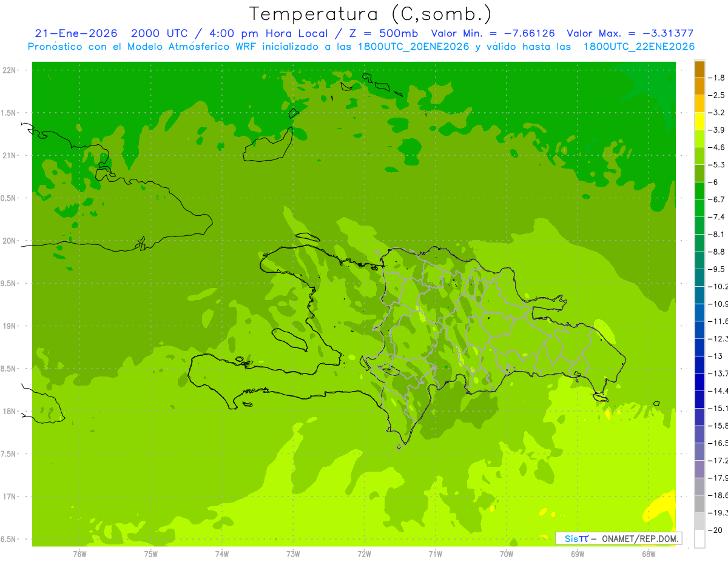Click the title "Temperatura (C,somb.)"
Screen dimensions: 728x562
(x=370, y=13)
